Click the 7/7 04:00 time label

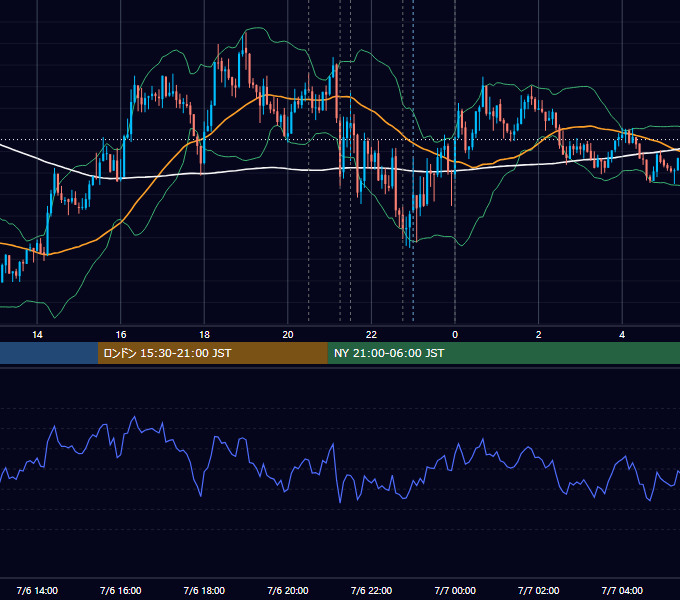point(622,590)
